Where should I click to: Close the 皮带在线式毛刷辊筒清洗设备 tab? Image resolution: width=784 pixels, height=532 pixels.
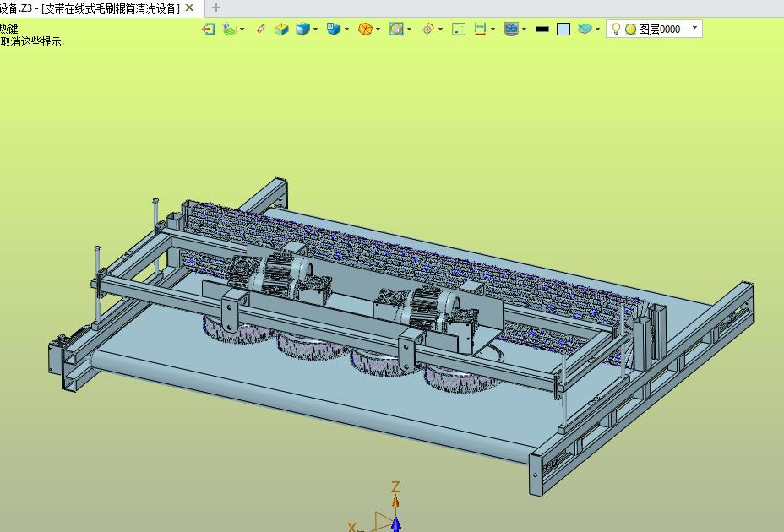click(189, 8)
